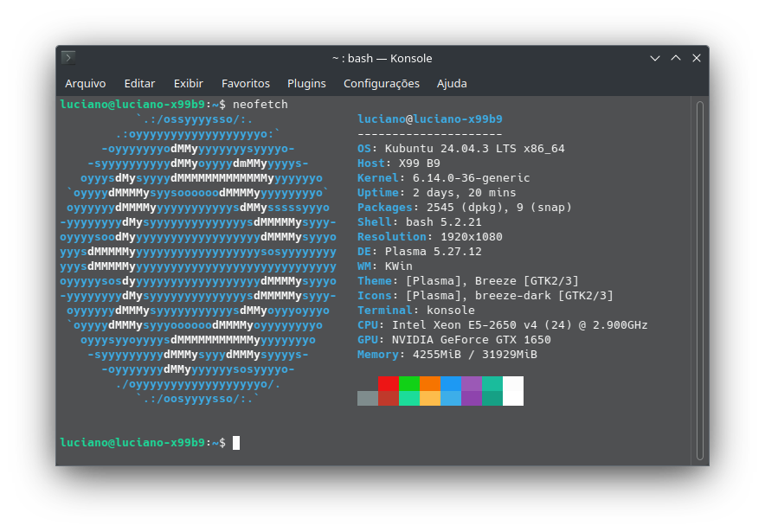765x532 pixels.
Task: Open the Exibir menu
Action: pos(188,84)
